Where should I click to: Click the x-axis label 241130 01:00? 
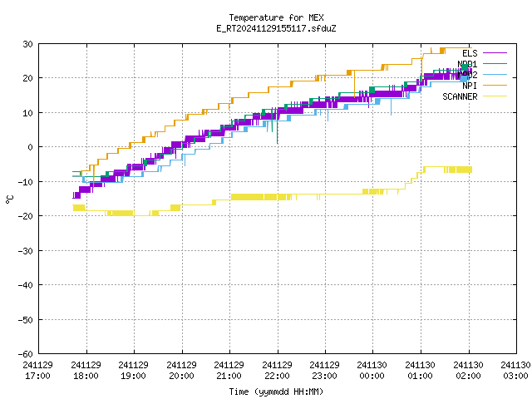pyautogui.click(x=421, y=371)
